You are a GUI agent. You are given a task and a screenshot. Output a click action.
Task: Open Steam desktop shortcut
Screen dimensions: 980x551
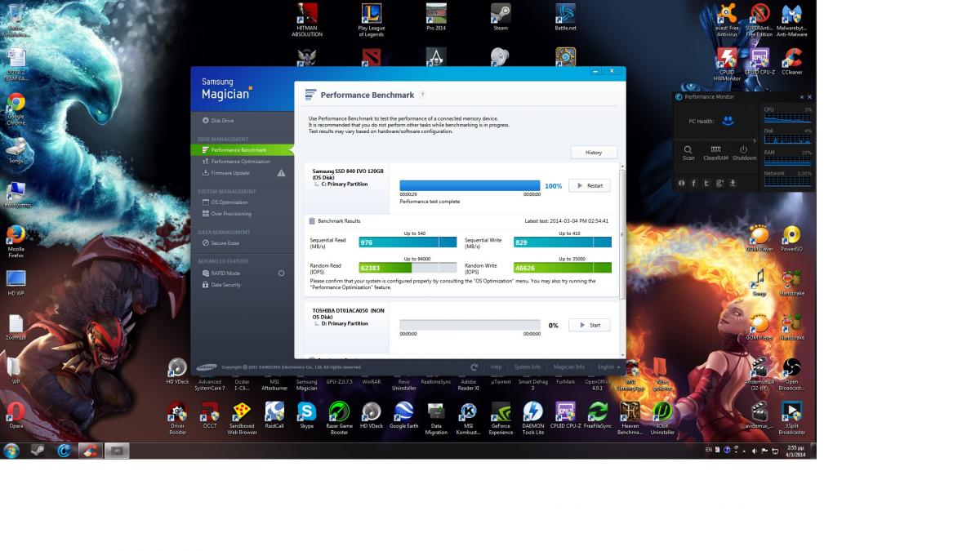point(501,17)
